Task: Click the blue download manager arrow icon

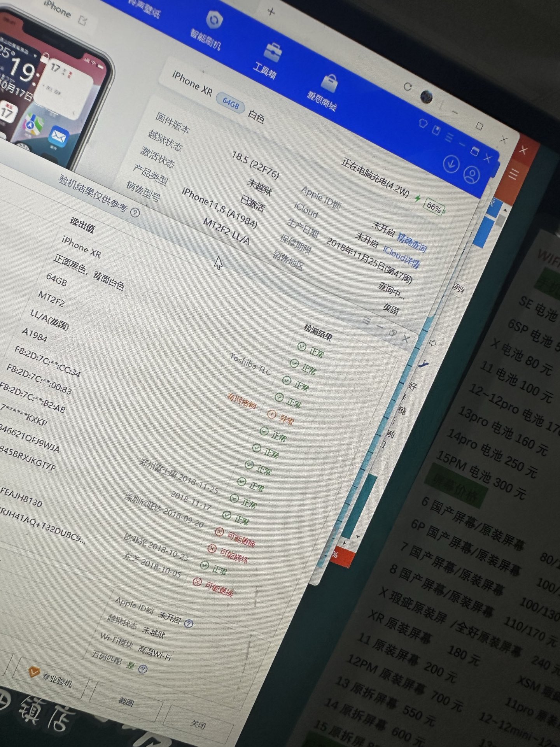Action: (451, 164)
